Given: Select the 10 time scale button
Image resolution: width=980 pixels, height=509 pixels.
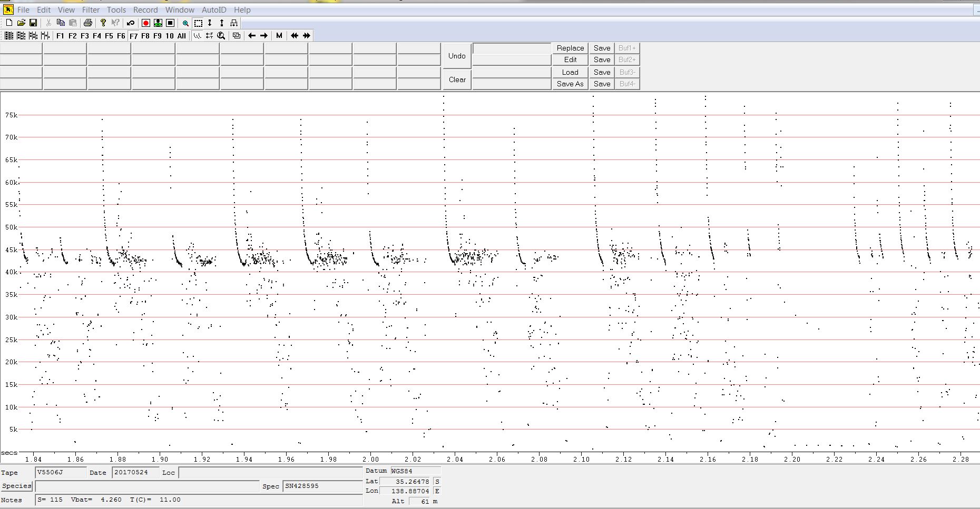Looking at the screenshot, I should click(x=169, y=36).
